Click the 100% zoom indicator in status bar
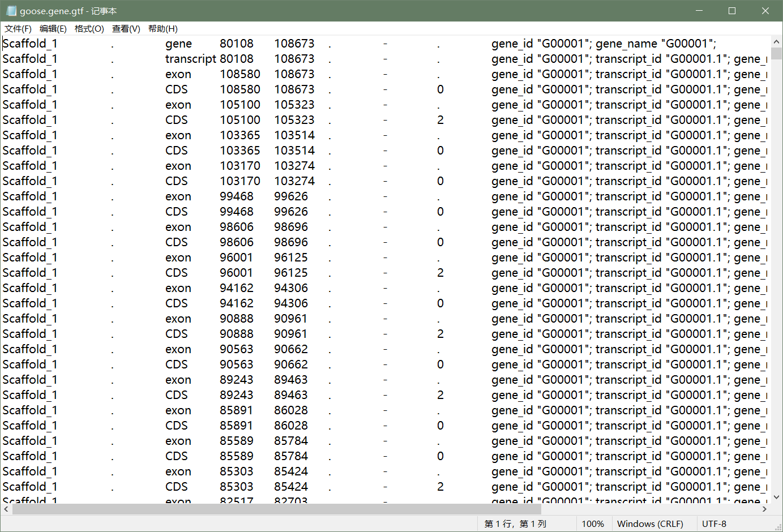Screen dimensions: 783x532 593,524
